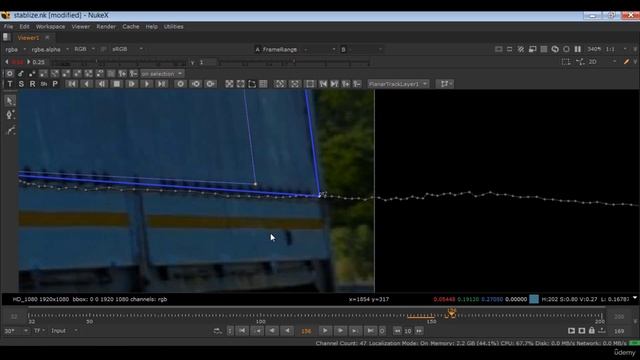
Task: Go to the last frame
Action: coord(370,331)
